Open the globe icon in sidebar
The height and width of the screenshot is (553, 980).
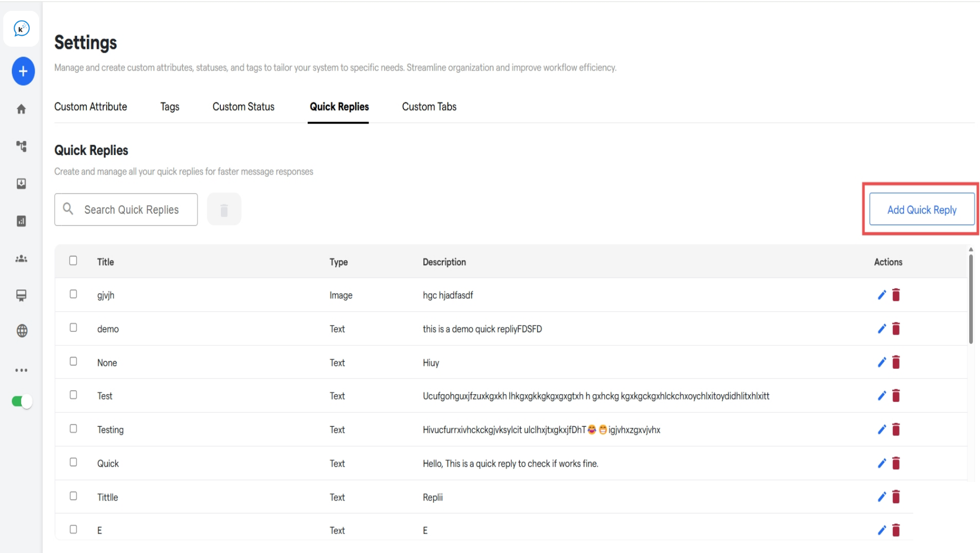pos(22,331)
